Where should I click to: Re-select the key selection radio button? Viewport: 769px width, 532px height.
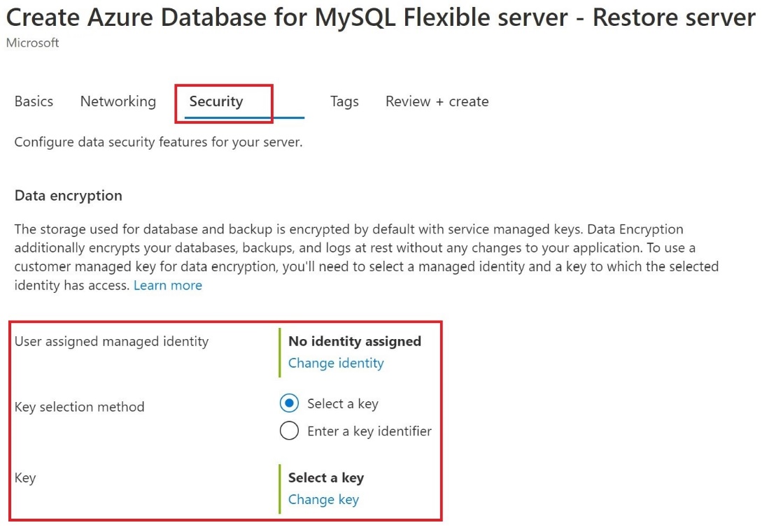coord(289,403)
